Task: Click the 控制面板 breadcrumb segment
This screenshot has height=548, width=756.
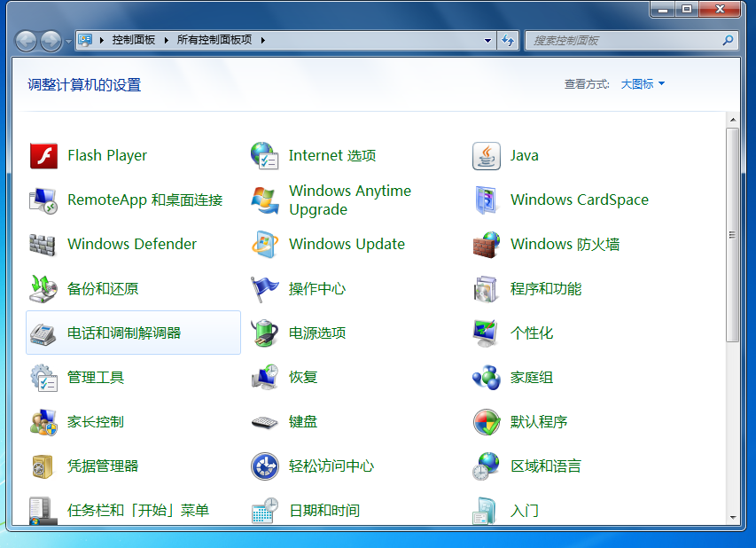Action: 134,40
